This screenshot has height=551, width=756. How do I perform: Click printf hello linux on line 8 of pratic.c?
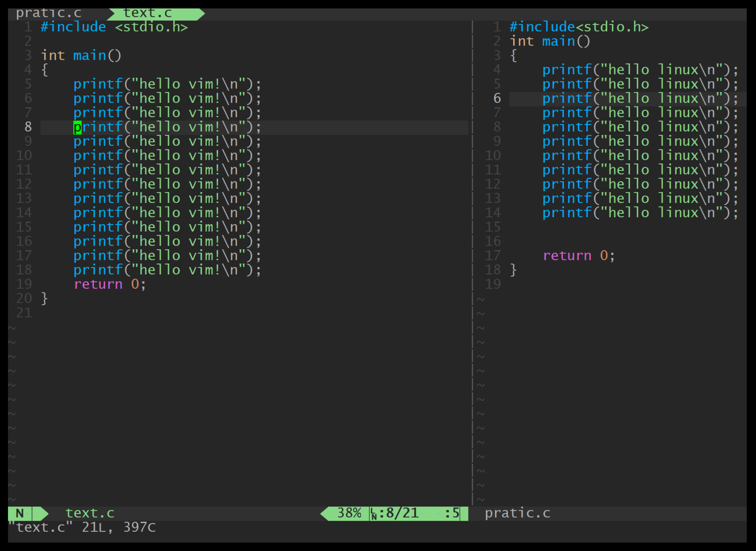(640, 127)
